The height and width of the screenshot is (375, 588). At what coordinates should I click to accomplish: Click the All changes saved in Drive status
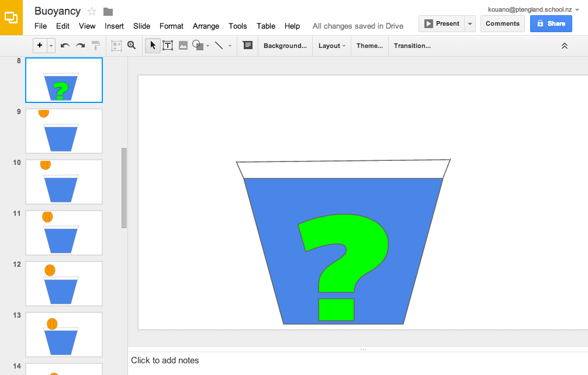(x=358, y=26)
